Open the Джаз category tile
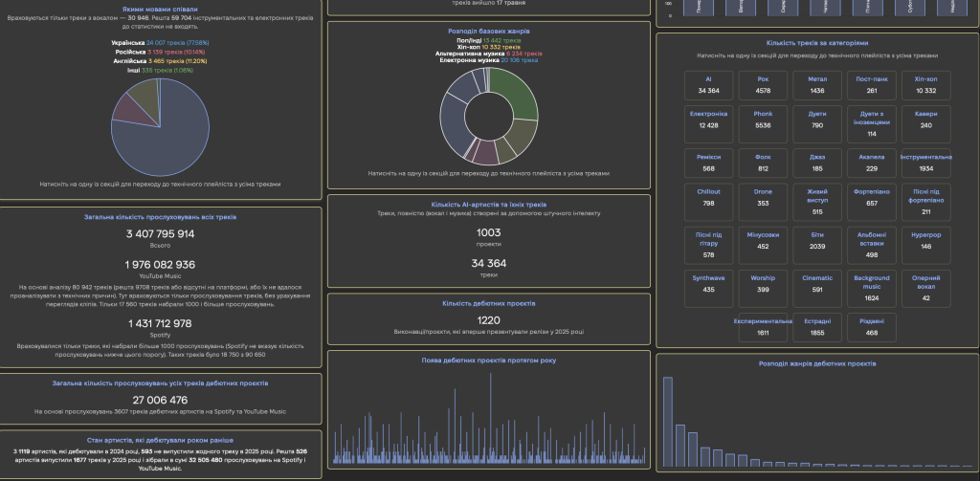This screenshot has height=481, width=980. (816, 162)
